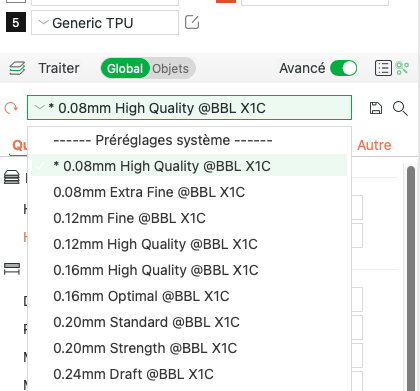Click the vertical scrollbar of settings panel
This screenshot has height=391, width=420.
coord(411,278)
